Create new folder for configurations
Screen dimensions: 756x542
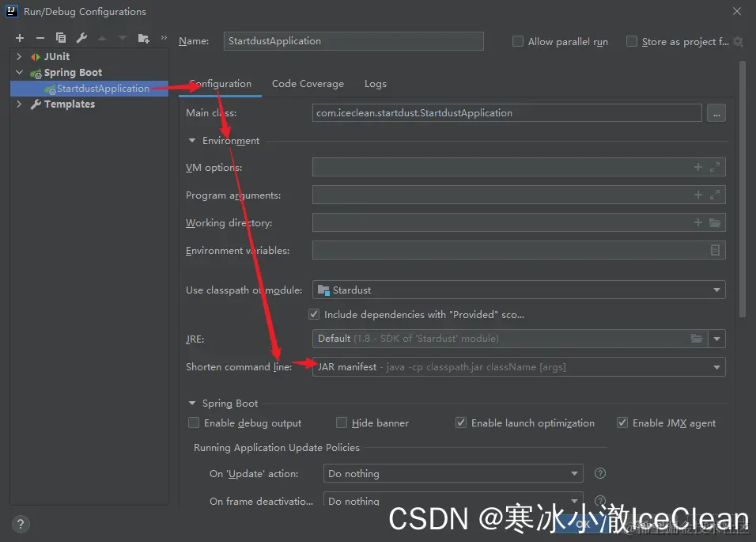[x=144, y=38]
